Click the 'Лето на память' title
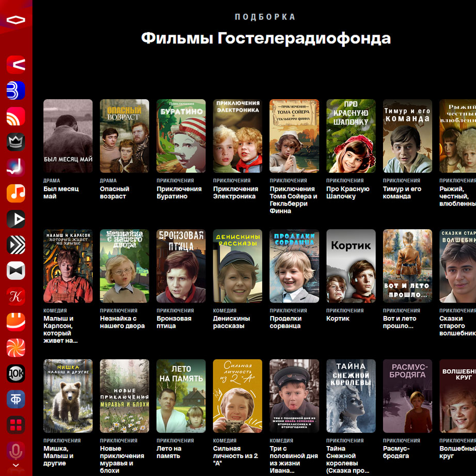 pyautogui.click(x=169, y=452)
